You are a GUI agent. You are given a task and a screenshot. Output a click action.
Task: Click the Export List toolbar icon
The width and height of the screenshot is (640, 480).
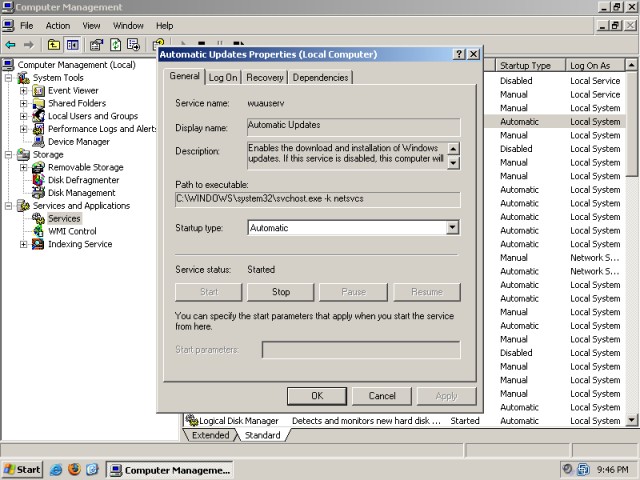(133, 44)
